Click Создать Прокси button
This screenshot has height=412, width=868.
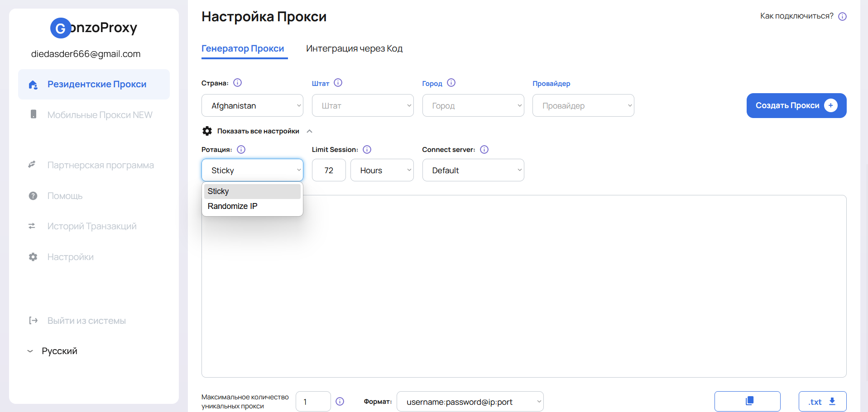pos(796,105)
